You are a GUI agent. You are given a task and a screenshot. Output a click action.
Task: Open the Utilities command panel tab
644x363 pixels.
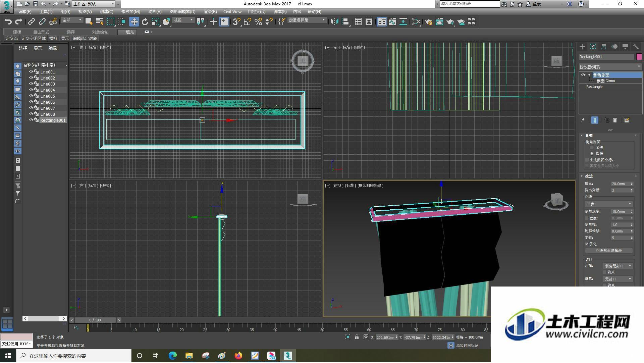636,47
